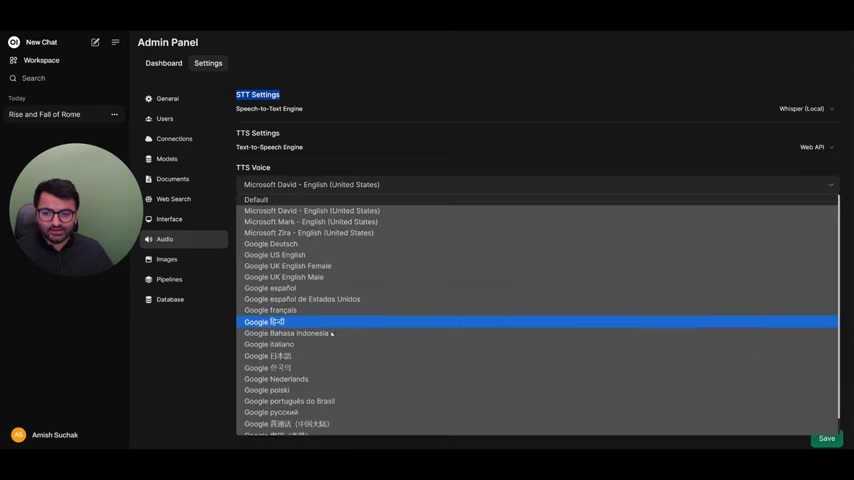Open the Workspace link
The width and height of the screenshot is (854, 480).
(x=41, y=60)
